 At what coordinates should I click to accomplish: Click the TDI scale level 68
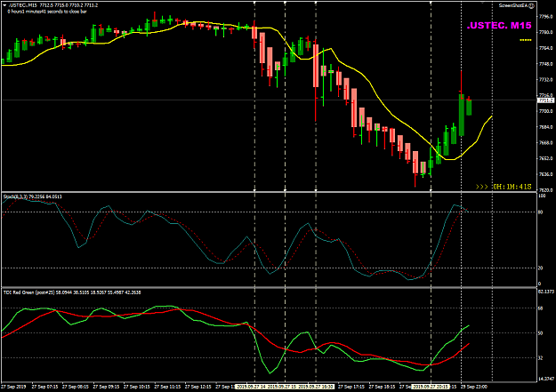point(540,308)
